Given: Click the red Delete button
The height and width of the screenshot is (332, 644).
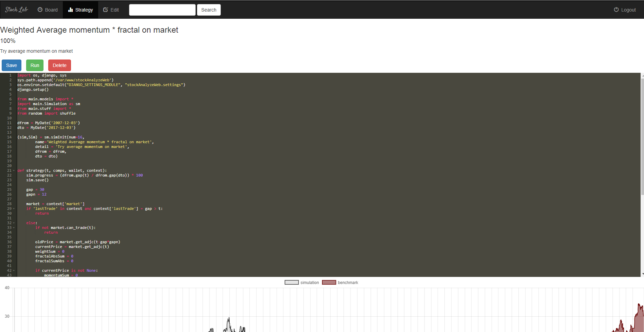Looking at the screenshot, I should (x=59, y=65).
